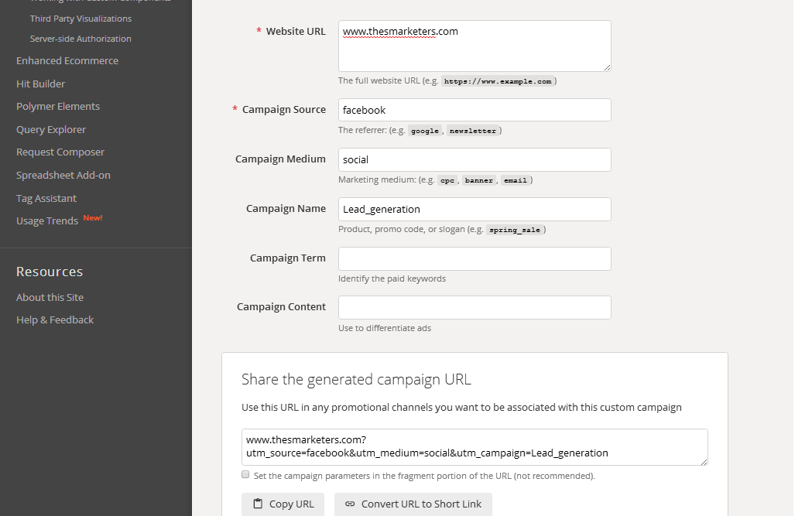Open Spreadsheet Add-on
Image resolution: width=812 pixels, height=516 pixels.
point(63,175)
